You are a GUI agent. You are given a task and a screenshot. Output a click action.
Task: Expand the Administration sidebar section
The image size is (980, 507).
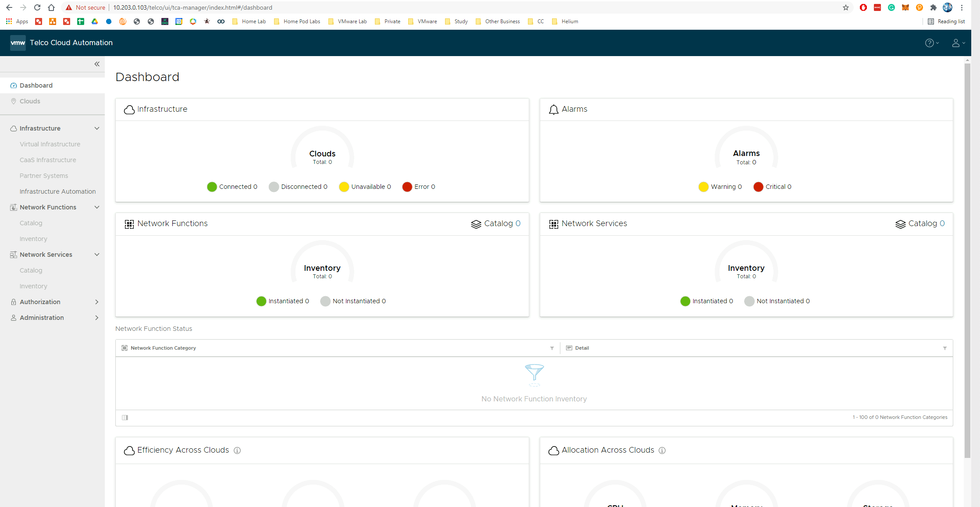pos(97,318)
